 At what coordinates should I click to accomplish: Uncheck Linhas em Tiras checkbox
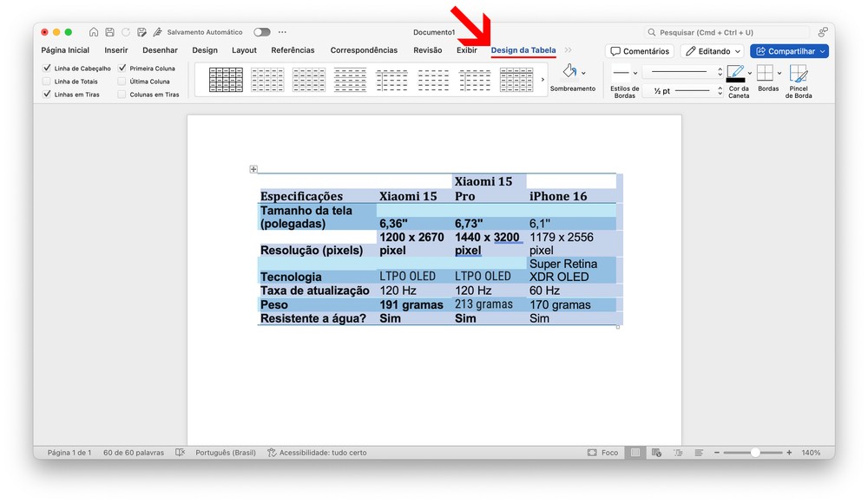(x=47, y=95)
